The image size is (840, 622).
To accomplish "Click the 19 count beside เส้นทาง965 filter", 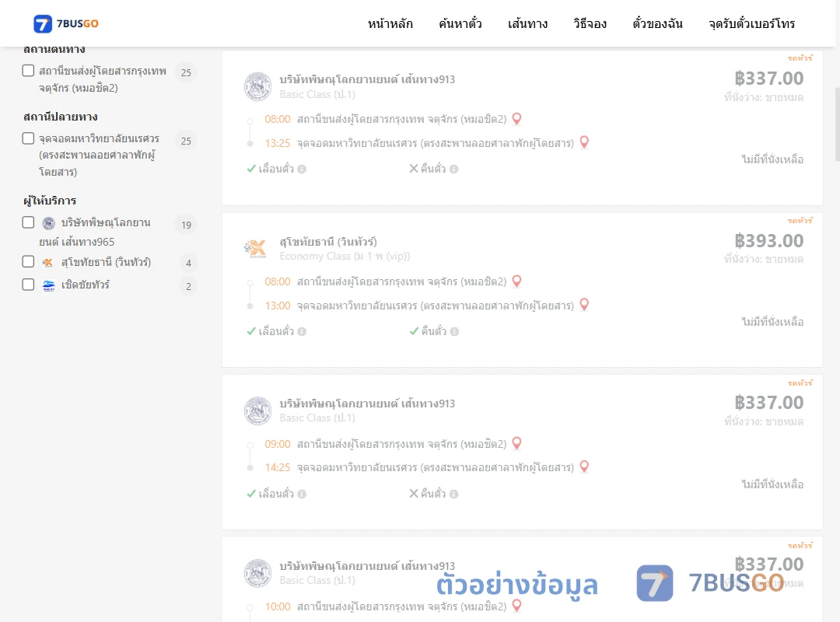I will [x=186, y=225].
